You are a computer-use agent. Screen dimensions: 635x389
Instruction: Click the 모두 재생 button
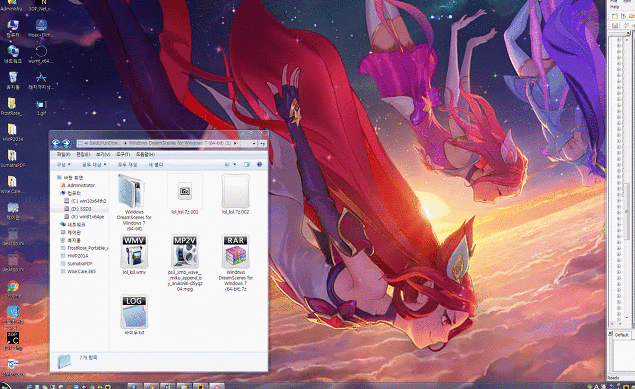point(128,165)
